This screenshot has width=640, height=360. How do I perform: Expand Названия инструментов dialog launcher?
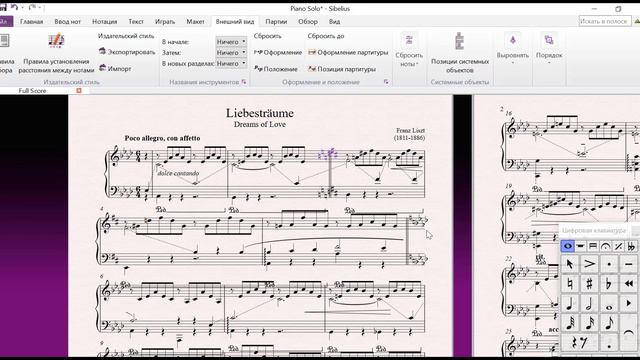pyautogui.click(x=244, y=82)
